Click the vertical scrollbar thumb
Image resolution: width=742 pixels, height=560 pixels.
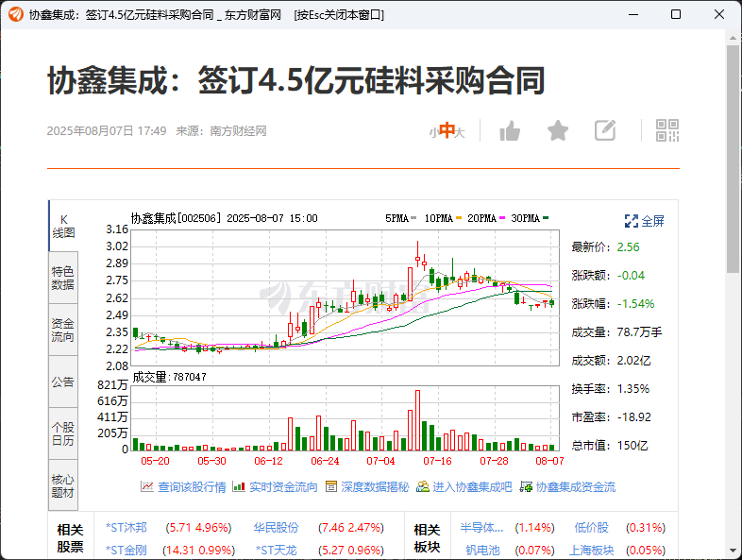tap(733, 159)
